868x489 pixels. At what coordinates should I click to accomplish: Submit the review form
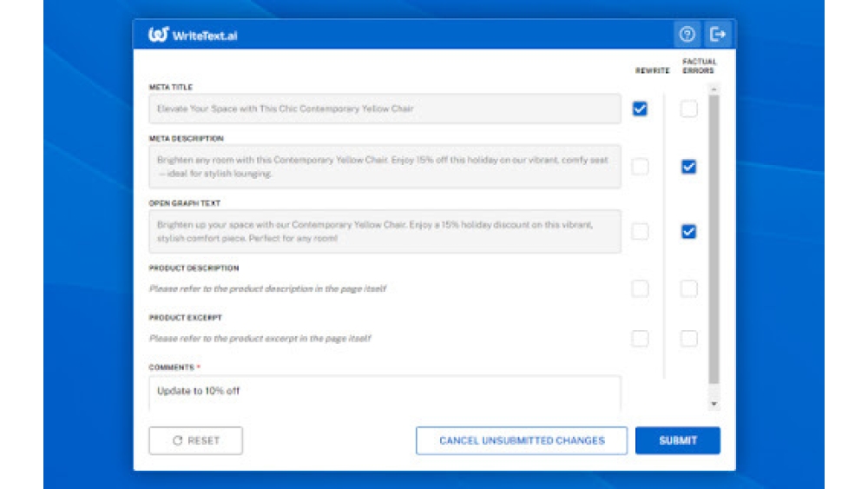click(678, 441)
